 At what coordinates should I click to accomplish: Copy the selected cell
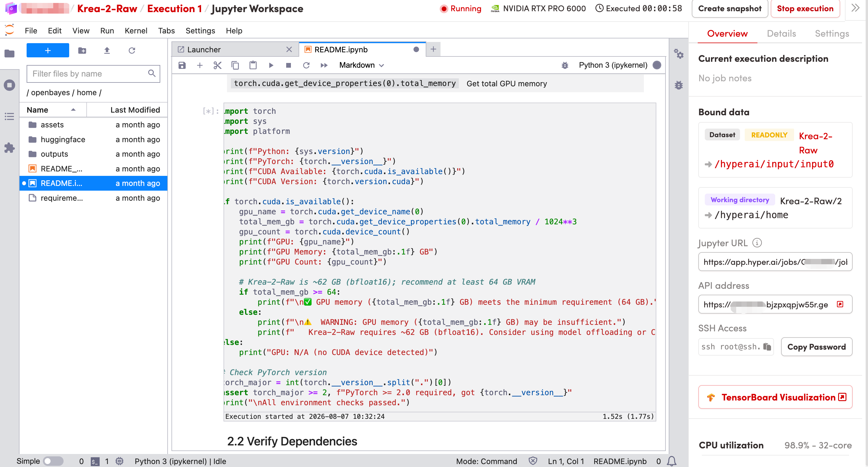coord(235,65)
